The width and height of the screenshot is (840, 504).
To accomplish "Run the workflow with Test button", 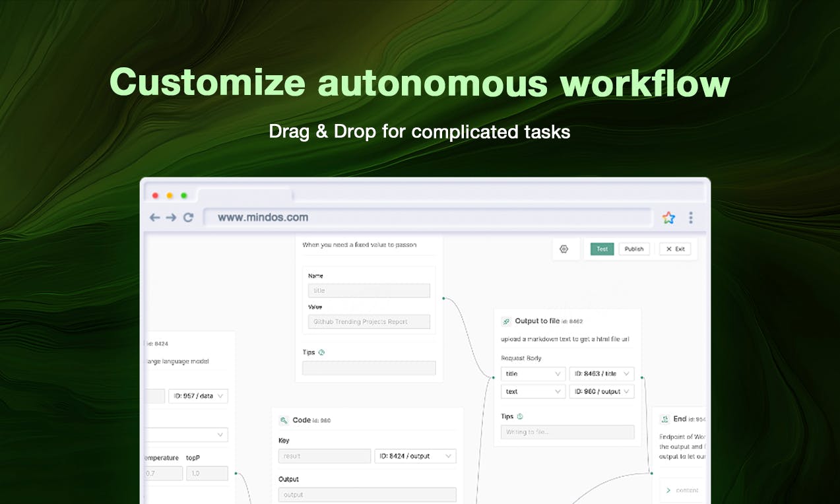I will pyautogui.click(x=602, y=249).
